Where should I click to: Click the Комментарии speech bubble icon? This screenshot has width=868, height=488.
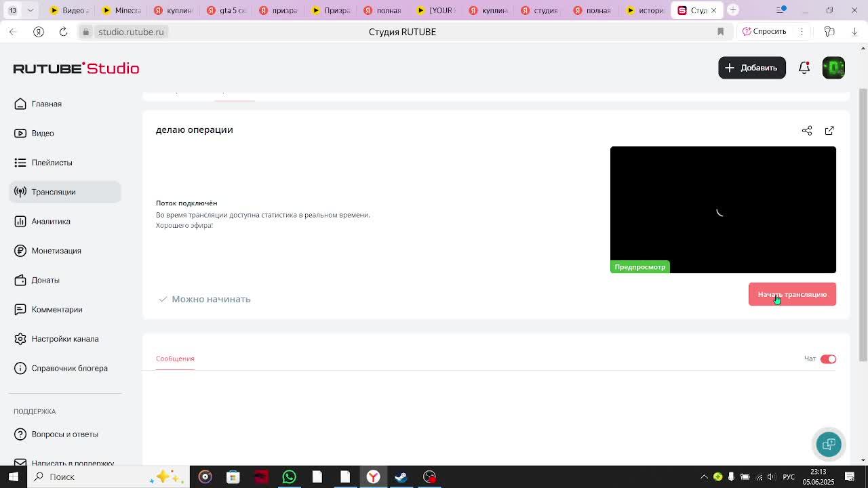pyautogui.click(x=20, y=309)
